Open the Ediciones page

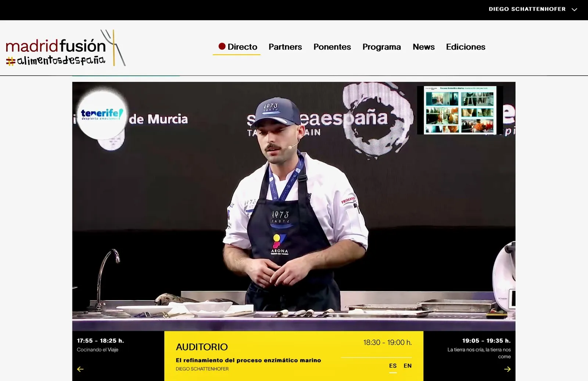[x=466, y=47]
